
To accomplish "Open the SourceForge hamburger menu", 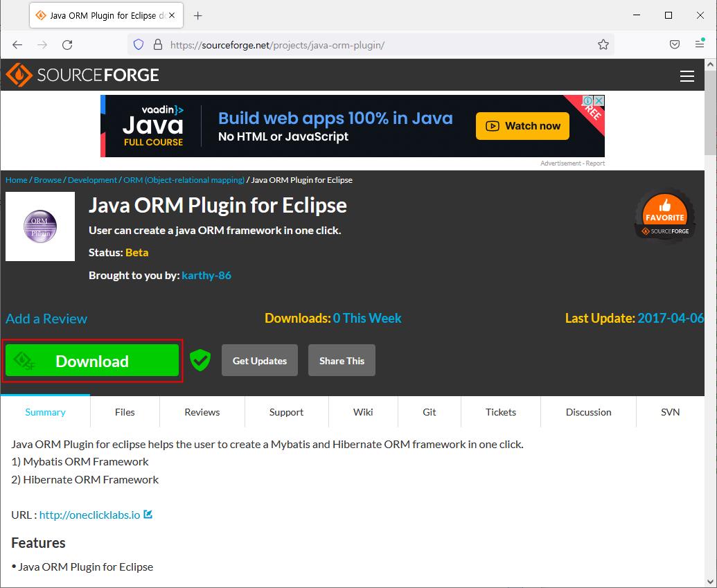I will click(687, 76).
